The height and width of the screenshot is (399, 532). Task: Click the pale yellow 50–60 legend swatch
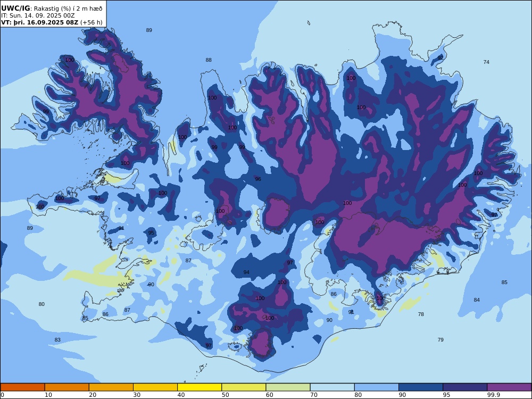[244, 387]
